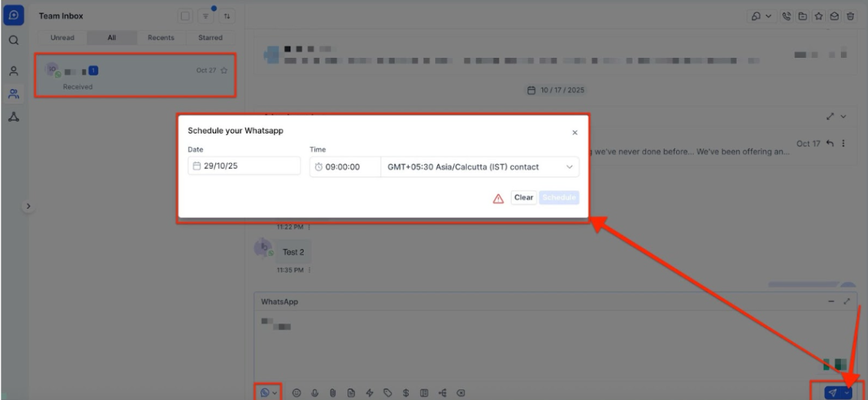The height and width of the screenshot is (400, 868).
Task: Close the Schedule your Whatsapp dialog
Action: pos(575,132)
